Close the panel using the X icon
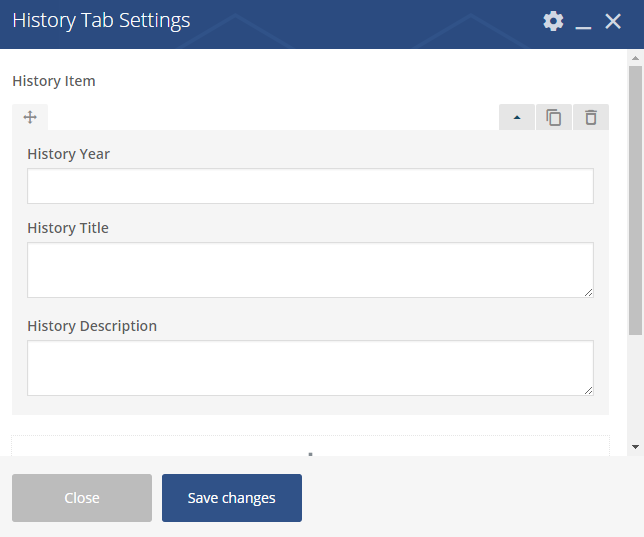This screenshot has width=644, height=537. [x=614, y=21]
